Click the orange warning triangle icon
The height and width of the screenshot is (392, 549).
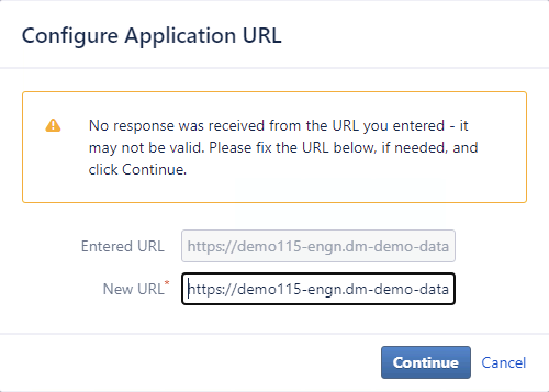[53, 126]
